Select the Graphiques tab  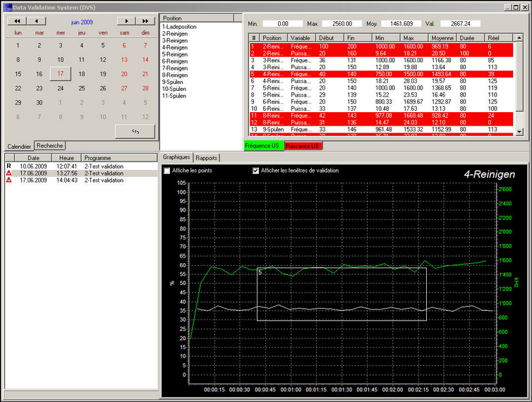tap(176, 157)
